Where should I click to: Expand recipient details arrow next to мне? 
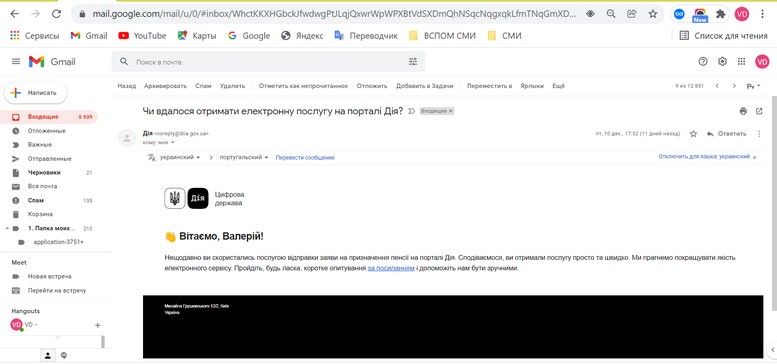pyautogui.click(x=172, y=143)
